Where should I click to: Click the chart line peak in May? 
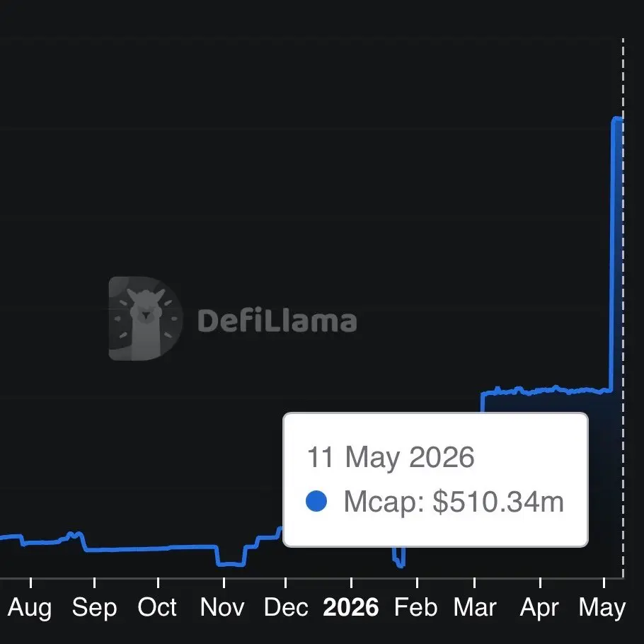point(617,119)
